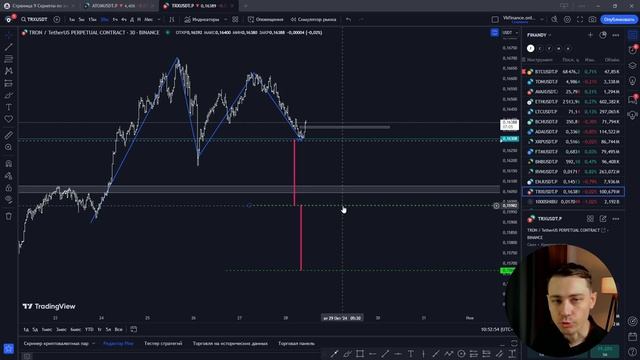
Task: Open the VMfinance layout name dropdown
Action: point(522,20)
